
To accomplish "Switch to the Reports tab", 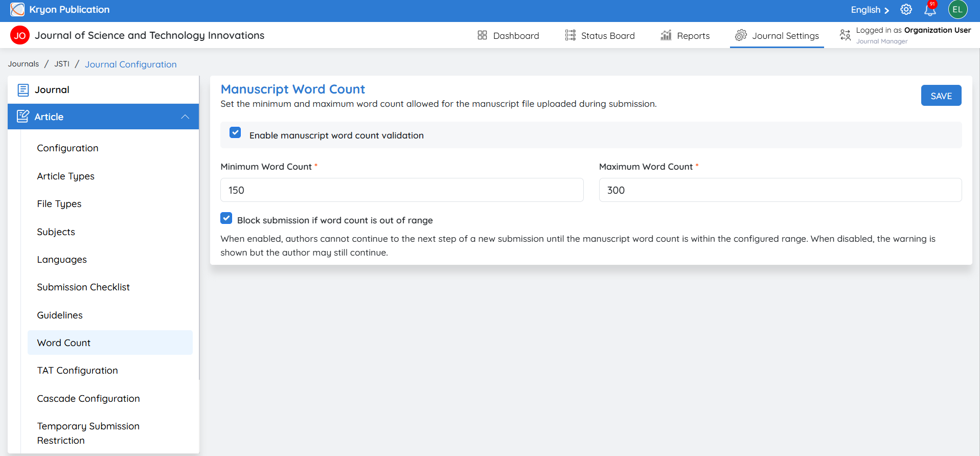I will (685, 36).
